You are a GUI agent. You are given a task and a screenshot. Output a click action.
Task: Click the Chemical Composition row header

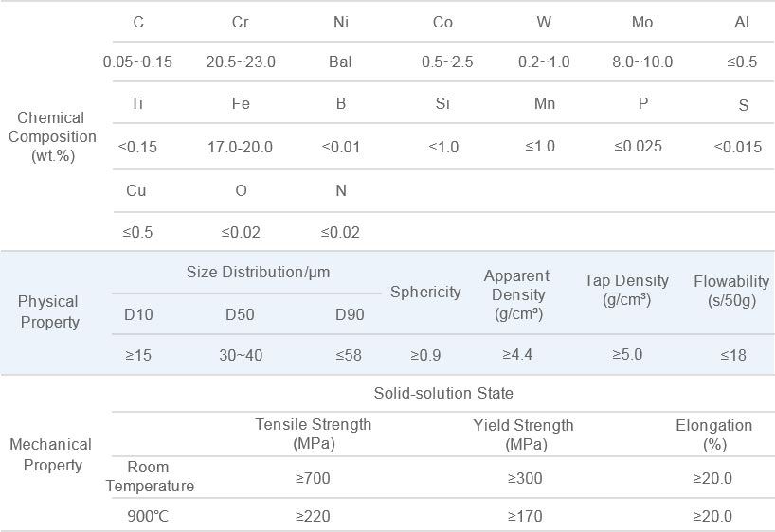tap(57, 136)
